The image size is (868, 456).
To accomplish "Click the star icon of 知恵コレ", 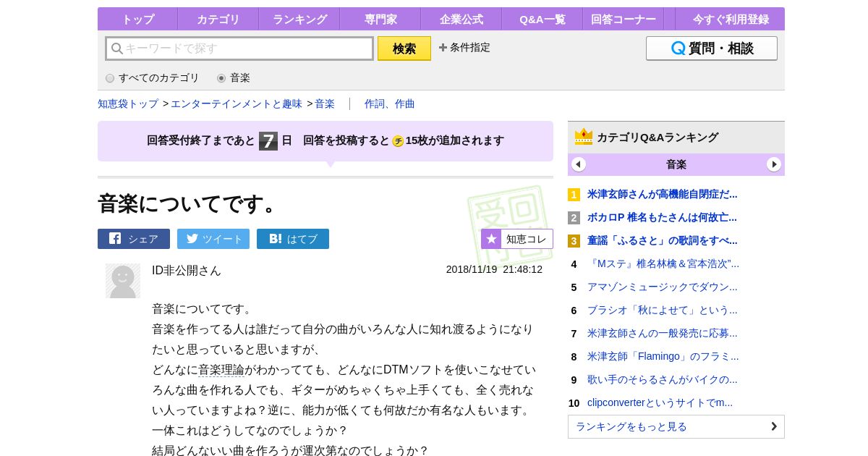I will click(491, 239).
